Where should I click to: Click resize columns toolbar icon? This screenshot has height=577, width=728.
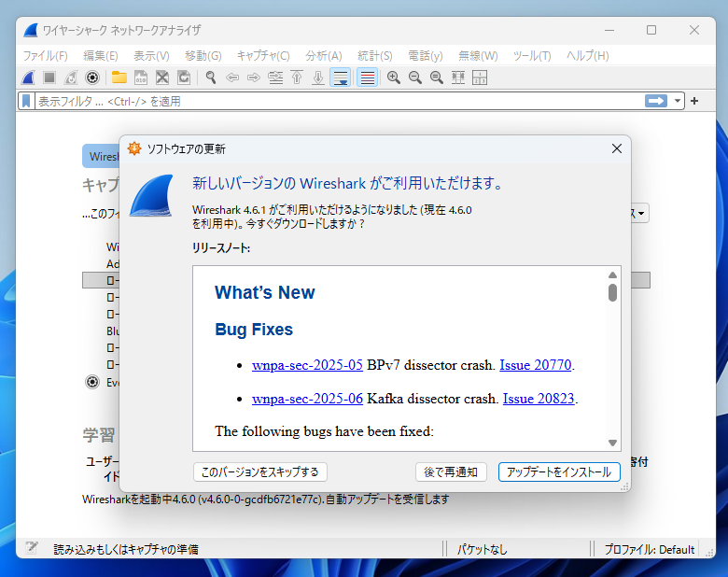point(458,77)
